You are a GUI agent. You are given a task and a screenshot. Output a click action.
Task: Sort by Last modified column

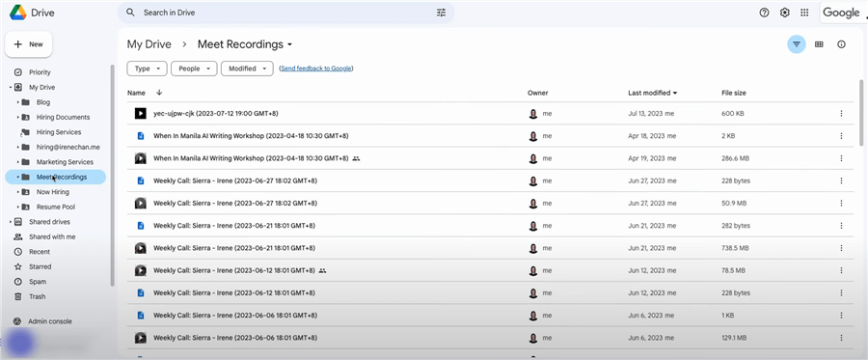tap(653, 93)
